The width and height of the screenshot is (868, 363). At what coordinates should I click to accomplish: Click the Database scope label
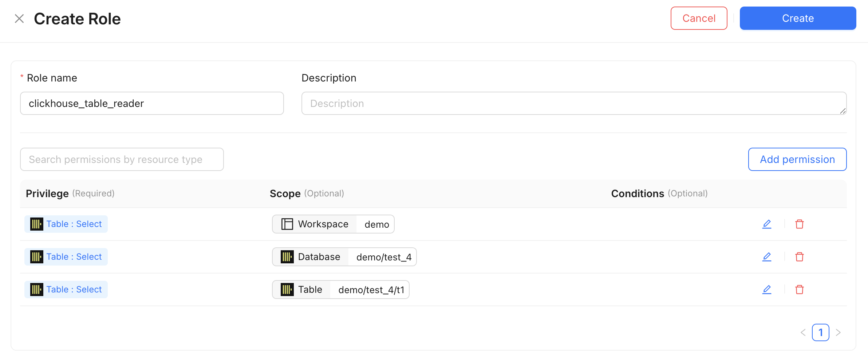[x=319, y=257]
